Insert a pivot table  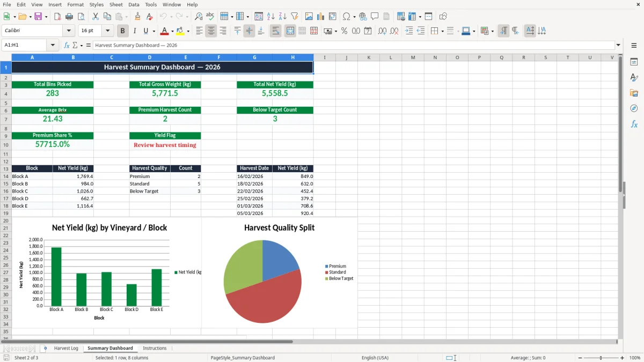[x=333, y=17]
